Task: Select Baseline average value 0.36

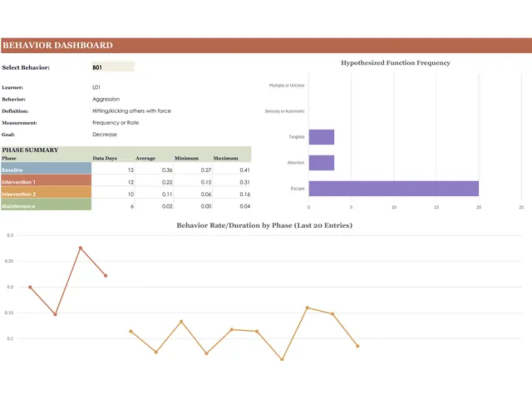Action: pos(167,170)
